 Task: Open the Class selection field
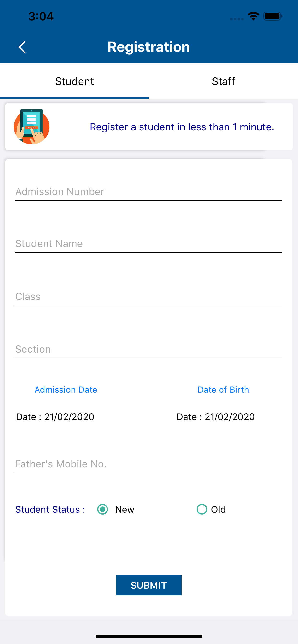point(149,297)
